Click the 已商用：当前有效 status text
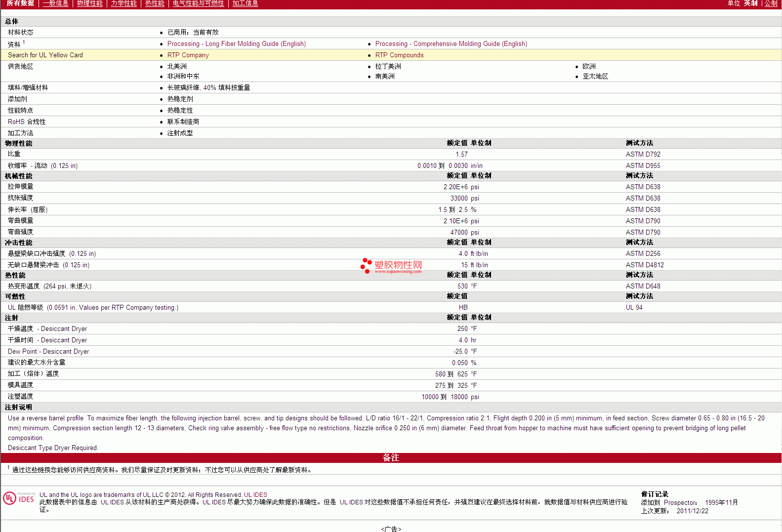 point(193,33)
